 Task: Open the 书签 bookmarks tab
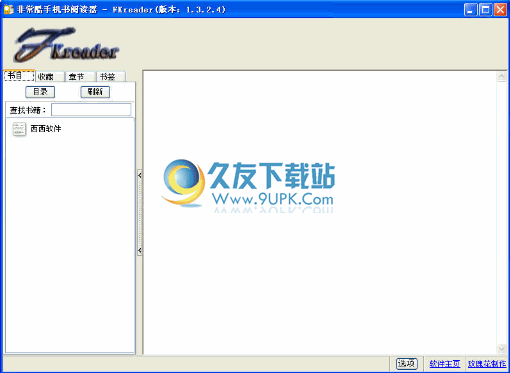pos(111,76)
